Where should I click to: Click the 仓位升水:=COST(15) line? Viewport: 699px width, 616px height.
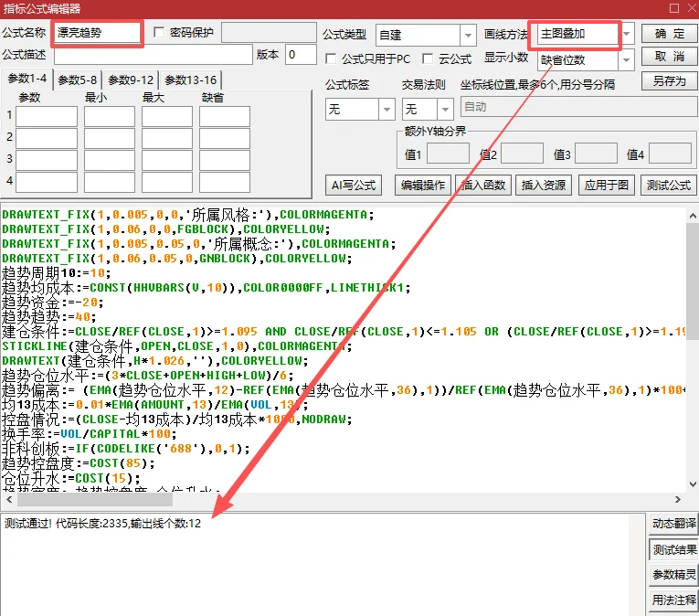tap(71, 478)
